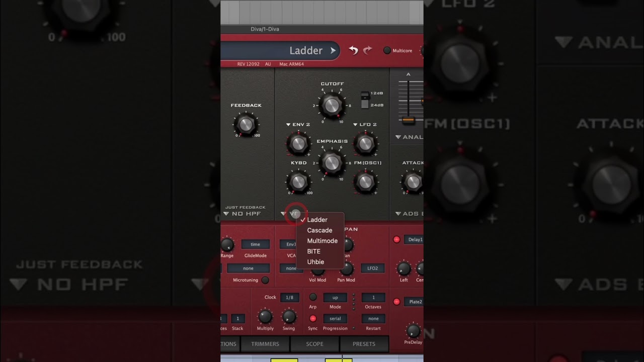Click the FEEDBACK knob
644x362 pixels.
pyautogui.click(x=246, y=124)
